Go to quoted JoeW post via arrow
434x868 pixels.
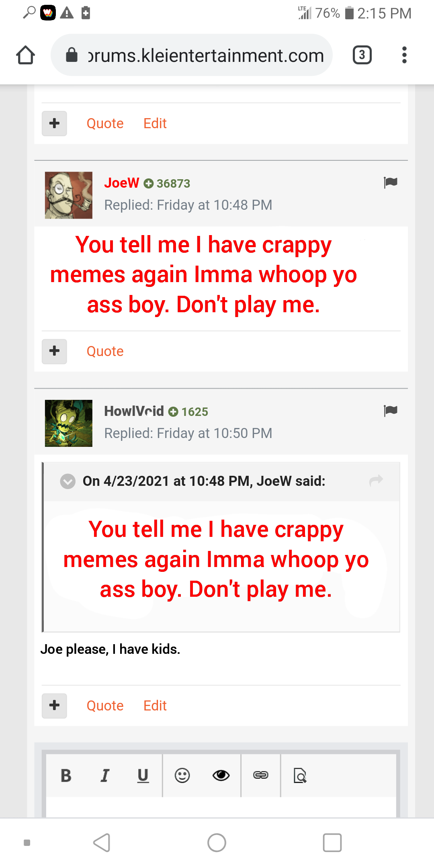[376, 480]
